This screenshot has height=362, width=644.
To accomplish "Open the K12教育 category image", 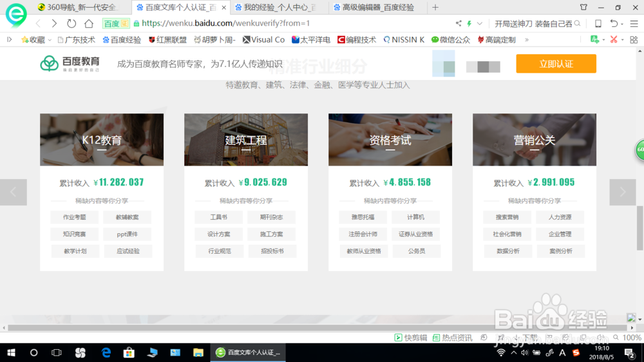I will 102,140.
